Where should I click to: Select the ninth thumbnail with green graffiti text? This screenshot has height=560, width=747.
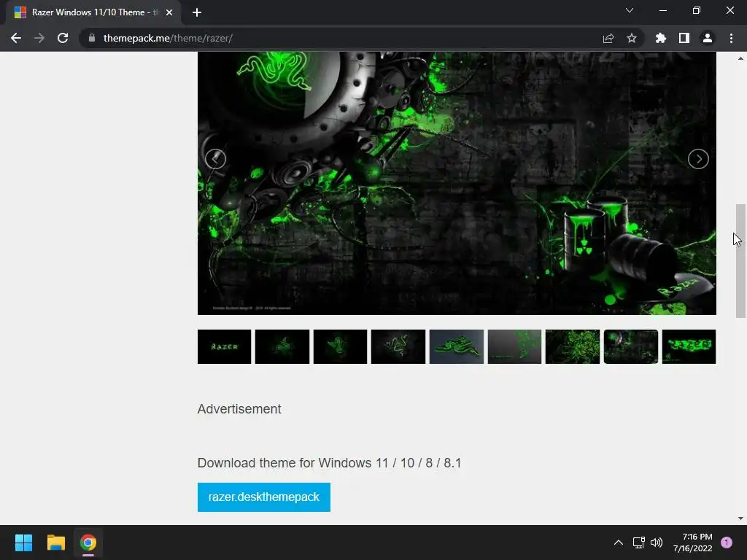point(689,346)
